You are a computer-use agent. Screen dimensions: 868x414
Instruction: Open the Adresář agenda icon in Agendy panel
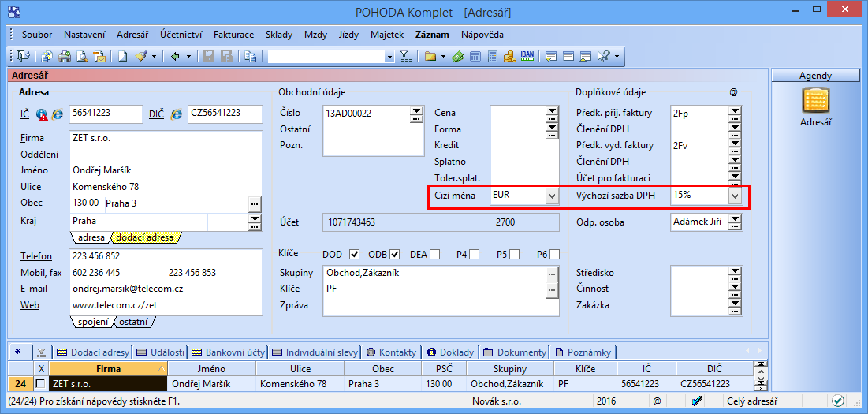815,102
